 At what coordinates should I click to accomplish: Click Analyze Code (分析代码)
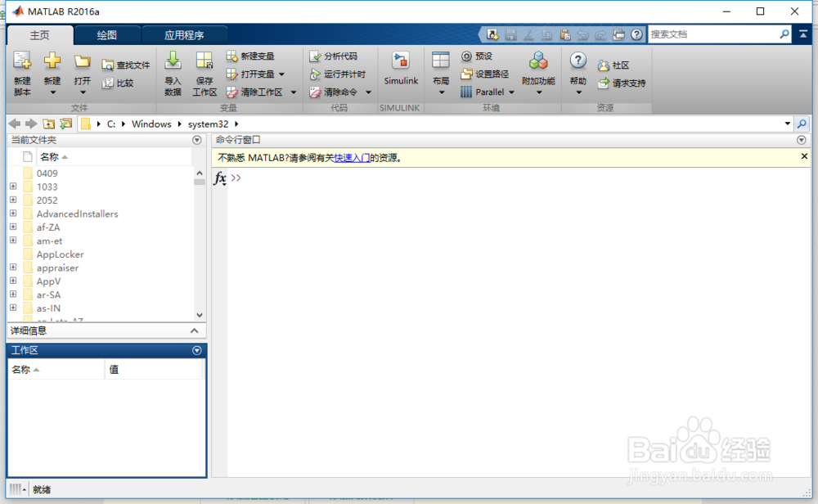[334, 56]
